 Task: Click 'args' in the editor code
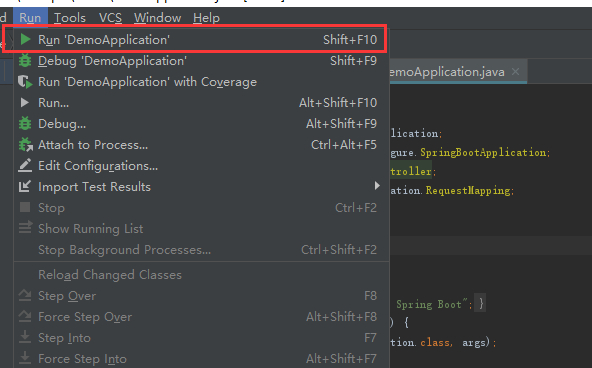pyautogui.click(x=474, y=342)
